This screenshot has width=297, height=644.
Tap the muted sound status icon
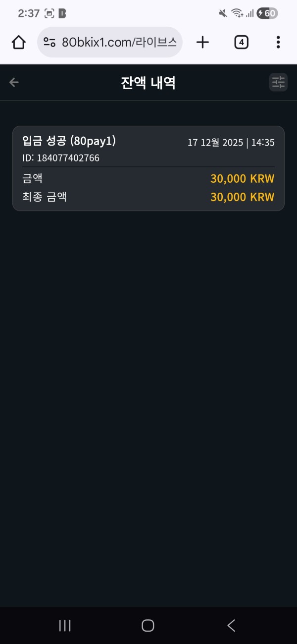223,13
